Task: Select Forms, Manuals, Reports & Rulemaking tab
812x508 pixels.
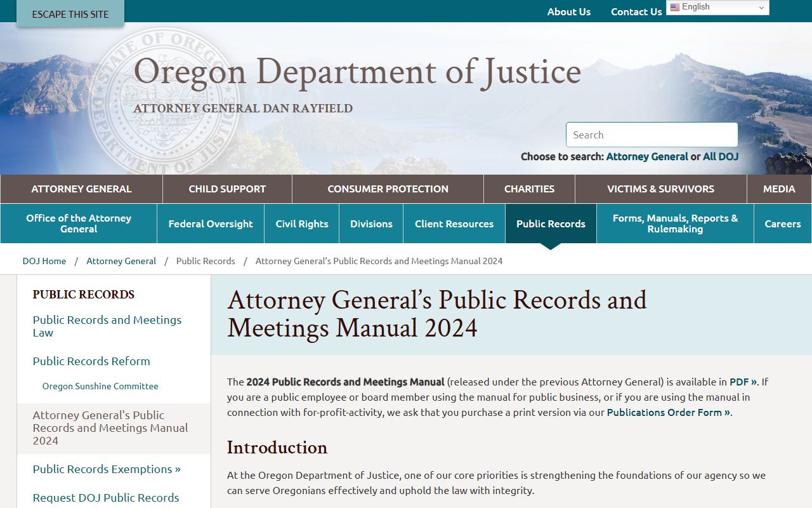Action: pos(675,224)
